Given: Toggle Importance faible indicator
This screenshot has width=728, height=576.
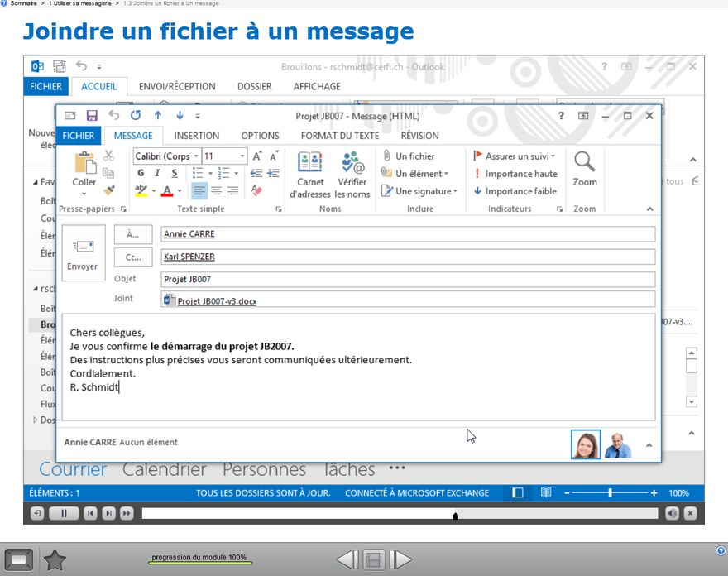Looking at the screenshot, I should coord(515,191).
